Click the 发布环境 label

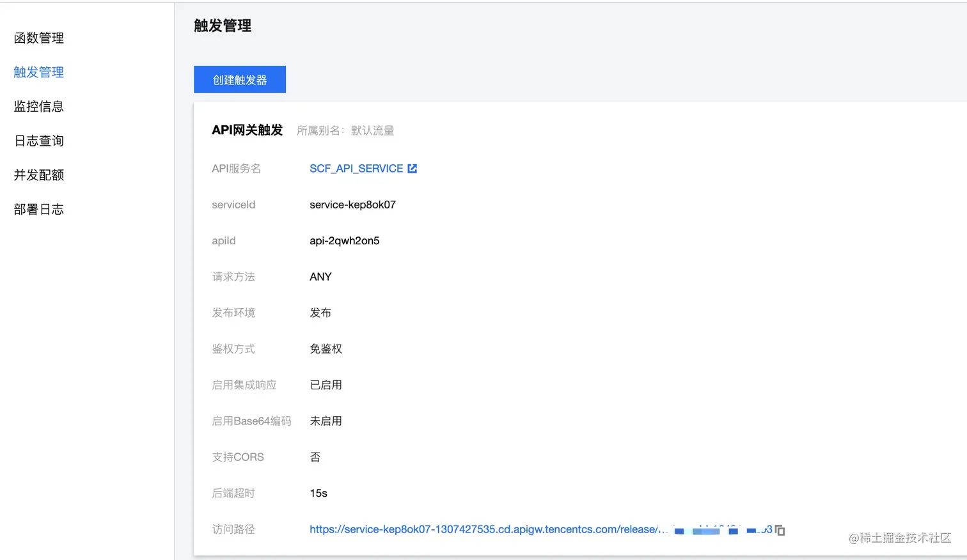(233, 313)
